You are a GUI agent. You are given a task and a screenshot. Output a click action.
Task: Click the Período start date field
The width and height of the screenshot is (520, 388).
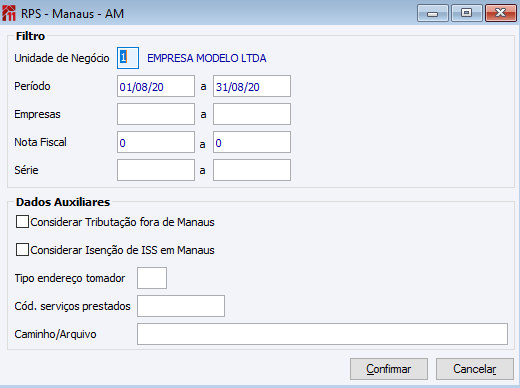pyautogui.click(x=156, y=86)
